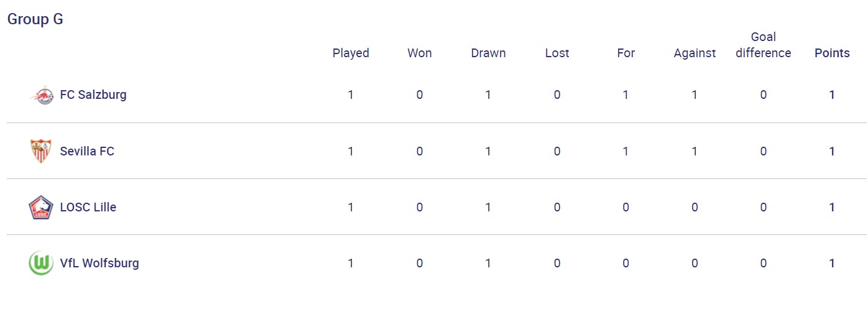Click VfL Wolfsburg's Points value
This screenshot has height=309, width=868.
[x=832, y=263]
